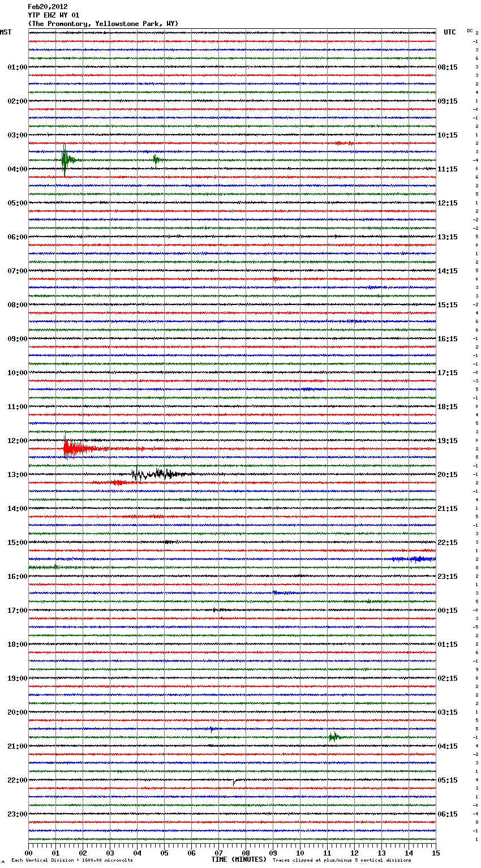Select the 09:00 MST time label

(17, 339)
